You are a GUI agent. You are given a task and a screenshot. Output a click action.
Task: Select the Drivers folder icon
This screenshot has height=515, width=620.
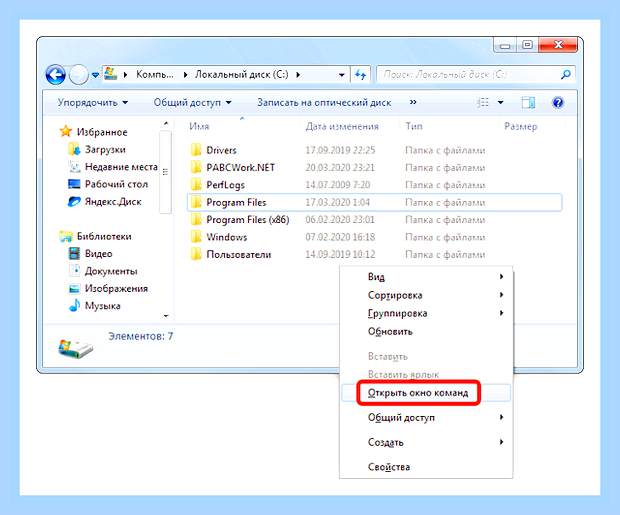[x=196, y=150]
